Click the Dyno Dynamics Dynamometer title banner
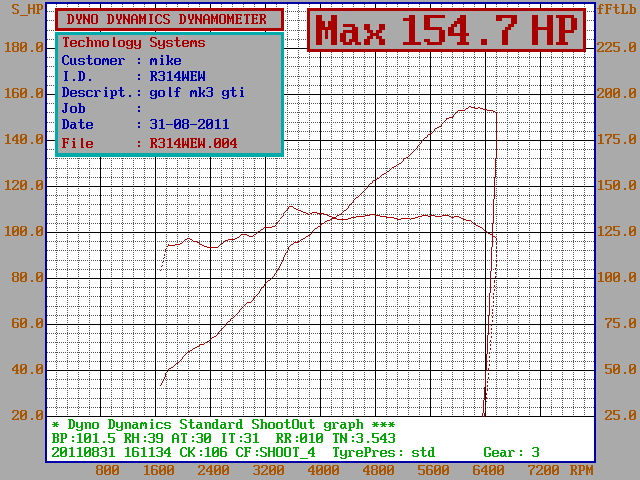The image size is (640, 480). point(168,19)
